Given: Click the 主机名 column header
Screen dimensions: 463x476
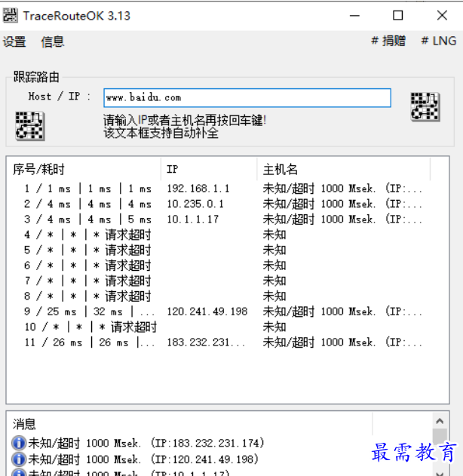Looking at the screenshot, I should [x=343, y=169].
